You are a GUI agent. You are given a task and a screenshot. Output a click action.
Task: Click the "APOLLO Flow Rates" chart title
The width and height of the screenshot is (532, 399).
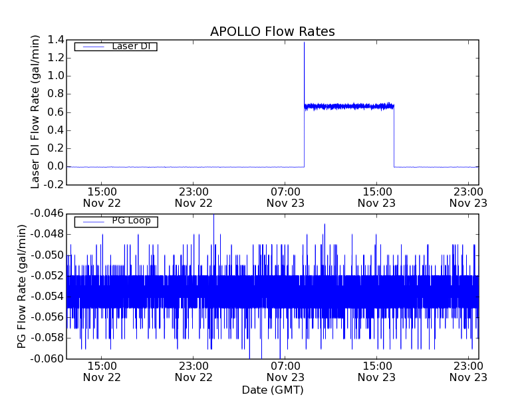[x=272, y=31]
